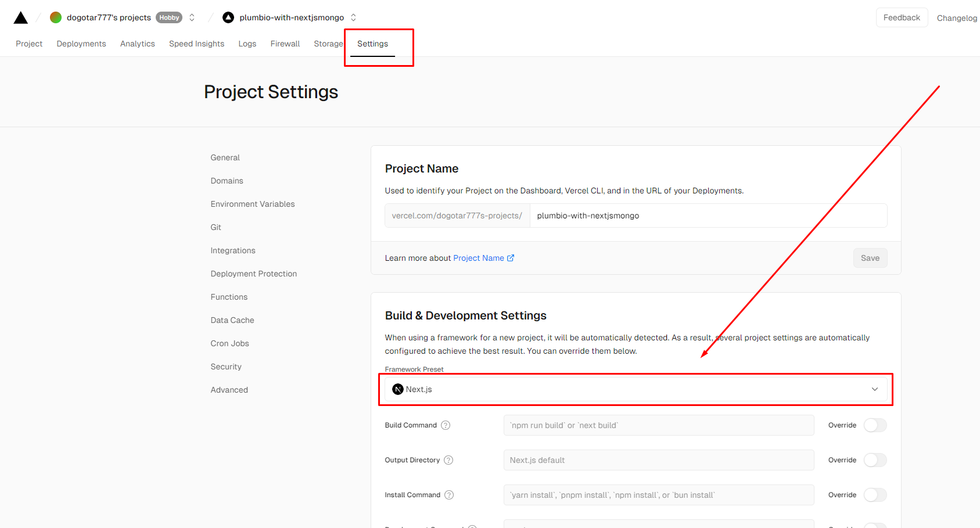980x528 pixels.
Task: Click the Build Command input field
Action: [x=659, y=425]
